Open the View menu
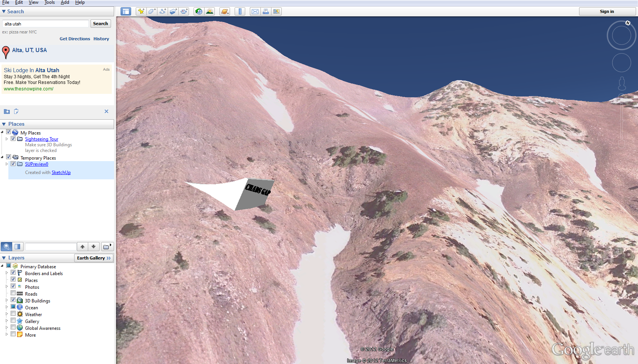 pos(33,2)
